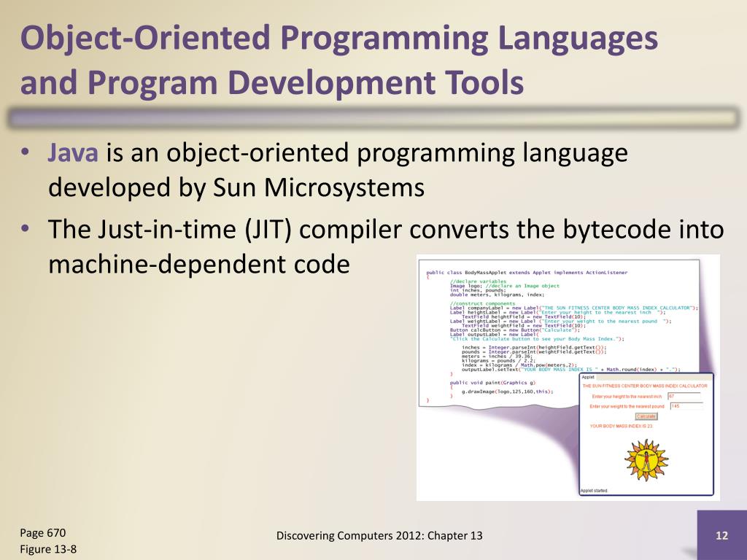
Task: Click the footer text 'Figure 13-8'
Action: tap(48, 549)
